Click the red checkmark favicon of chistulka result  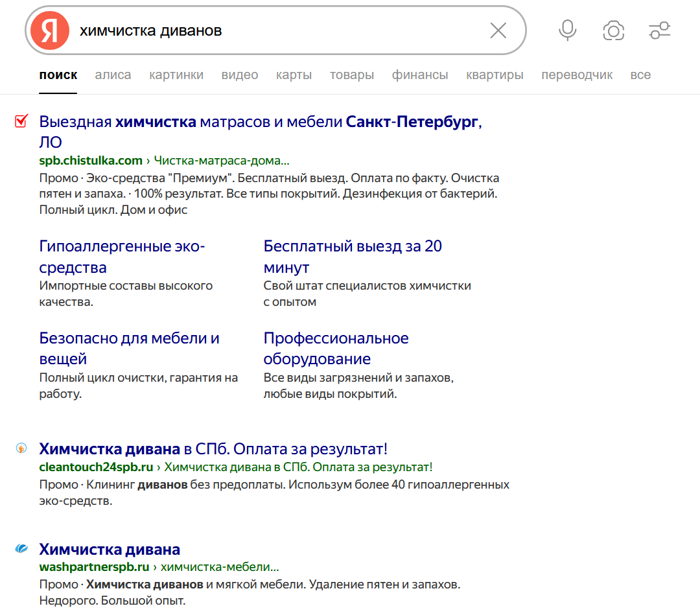[19, 122]
